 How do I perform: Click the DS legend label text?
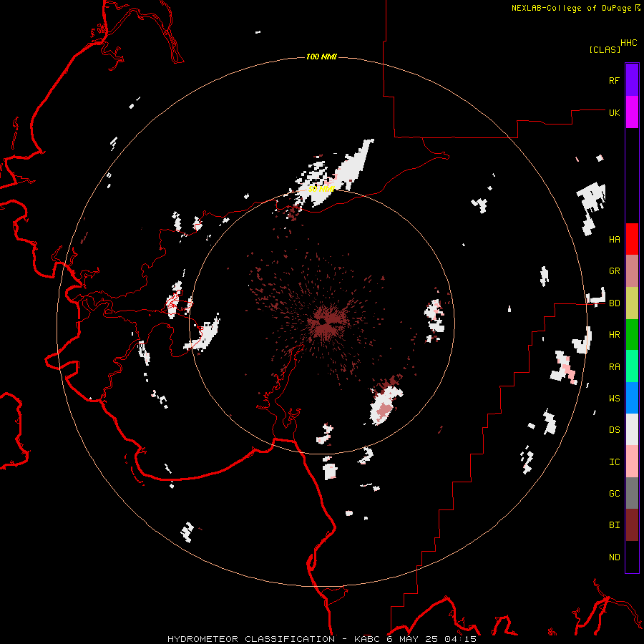614,429
